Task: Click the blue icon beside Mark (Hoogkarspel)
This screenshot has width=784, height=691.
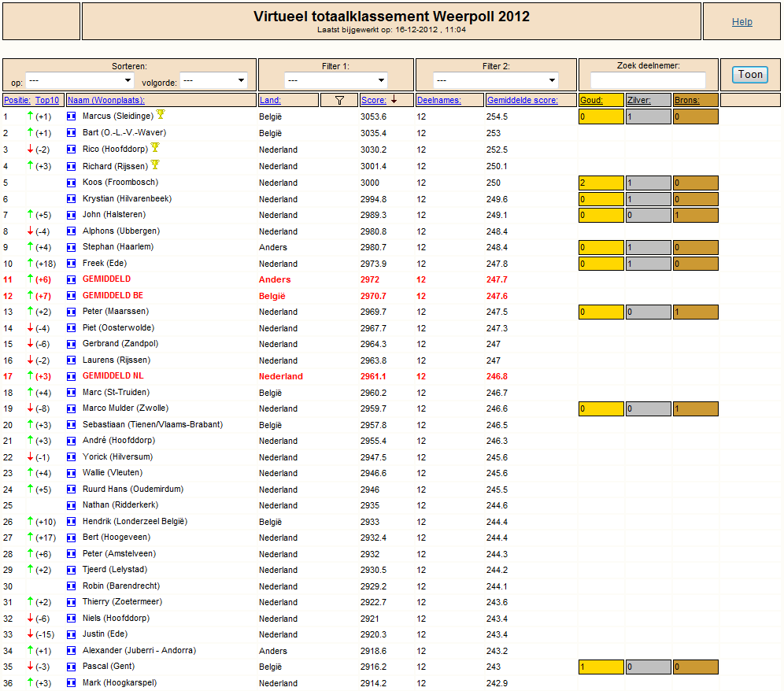Action: coord(72,682)
